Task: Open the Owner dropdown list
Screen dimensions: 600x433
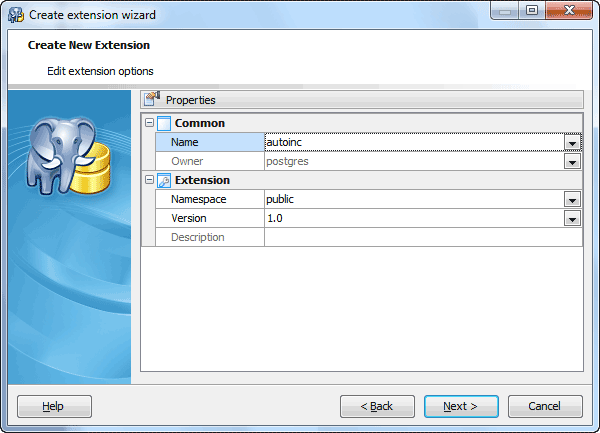Action: pos(572,162)
